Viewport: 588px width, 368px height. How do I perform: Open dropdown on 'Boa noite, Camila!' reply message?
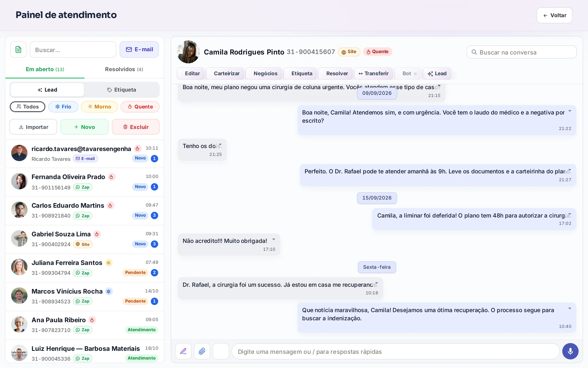[569, 111]
